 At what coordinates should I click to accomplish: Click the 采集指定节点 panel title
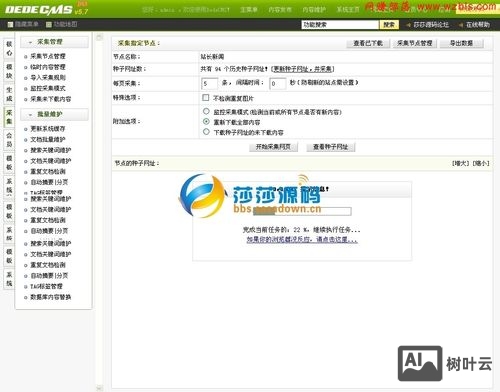pos(139,43)
